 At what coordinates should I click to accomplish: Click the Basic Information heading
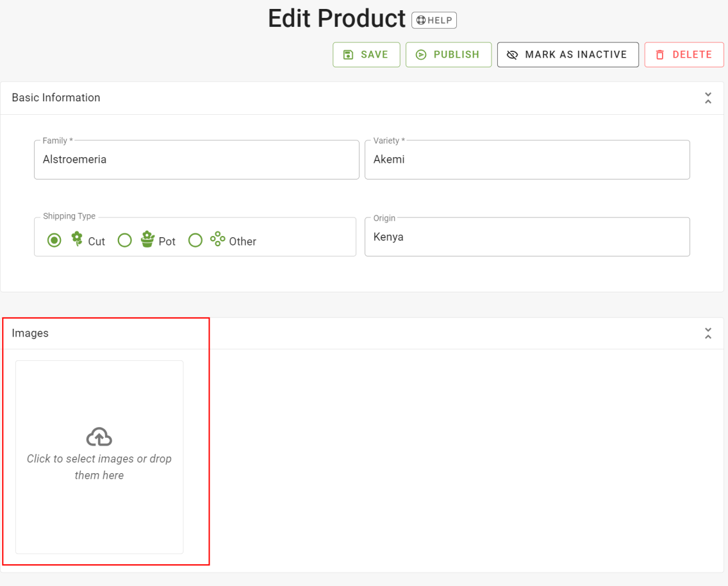[56, 97]
